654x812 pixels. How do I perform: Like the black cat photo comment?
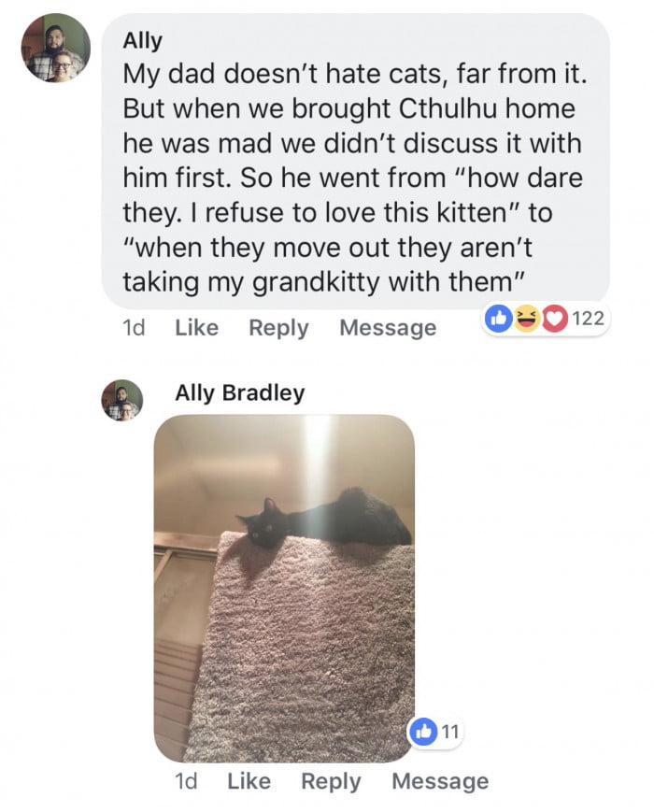(249, 781)
